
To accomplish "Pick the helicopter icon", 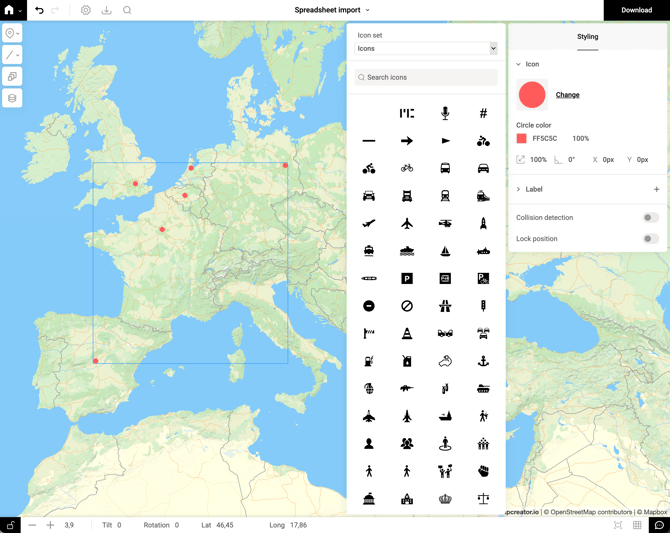I will click(445, 224).
